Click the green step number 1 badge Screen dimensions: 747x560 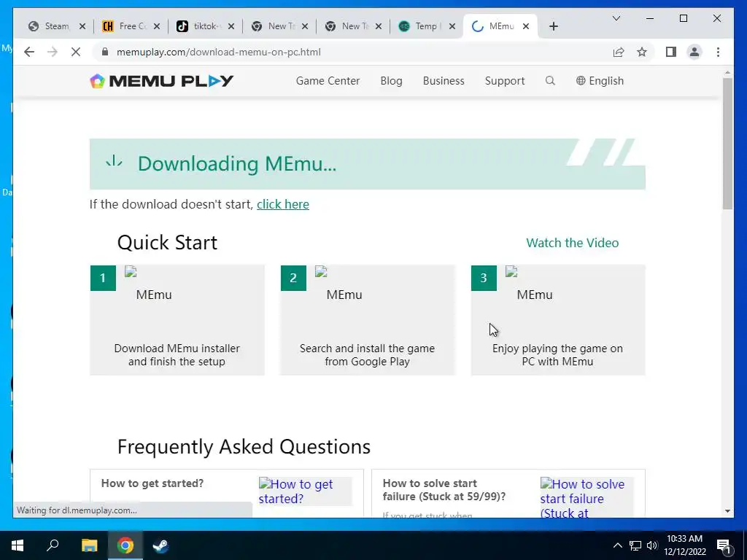point(103,278)
